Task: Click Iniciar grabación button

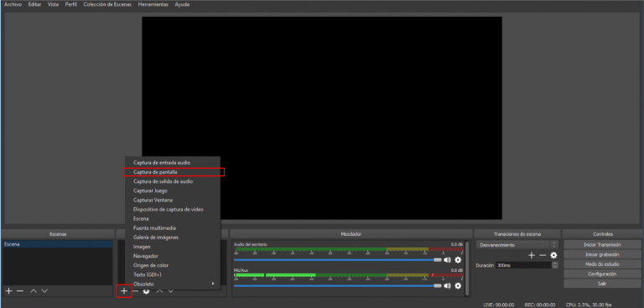Action: click(x=602, y=254)
